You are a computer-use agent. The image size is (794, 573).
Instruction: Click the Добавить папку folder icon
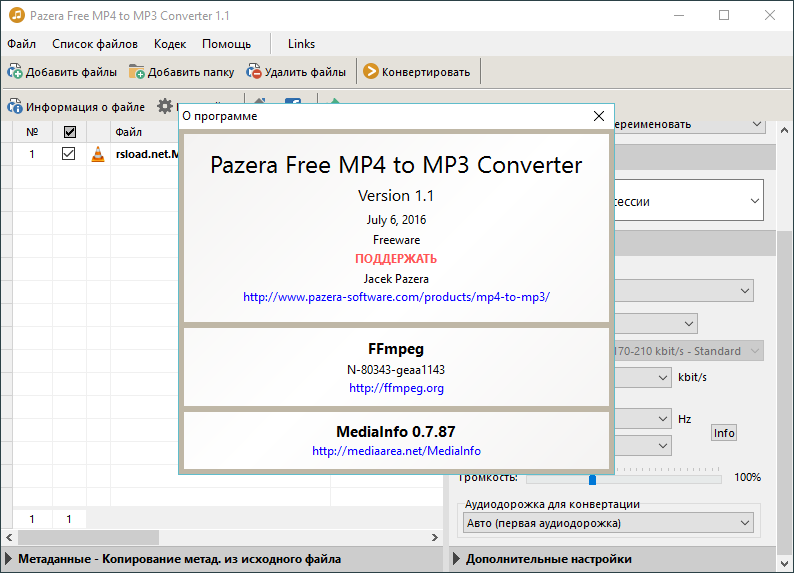(136, 72)
